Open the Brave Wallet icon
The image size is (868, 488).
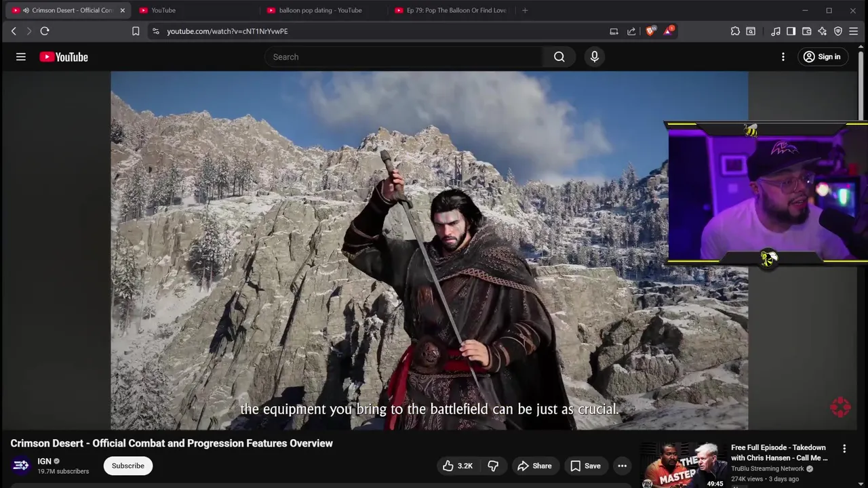[806, 31]
